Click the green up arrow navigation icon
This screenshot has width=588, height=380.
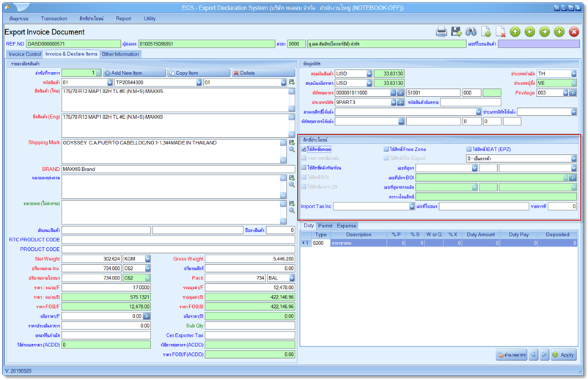(x=515, y=32)
